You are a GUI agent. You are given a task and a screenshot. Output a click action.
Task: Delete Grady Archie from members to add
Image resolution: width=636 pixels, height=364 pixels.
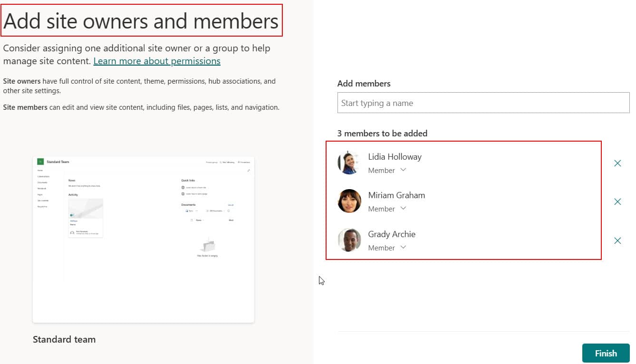(x=617, y=241)
